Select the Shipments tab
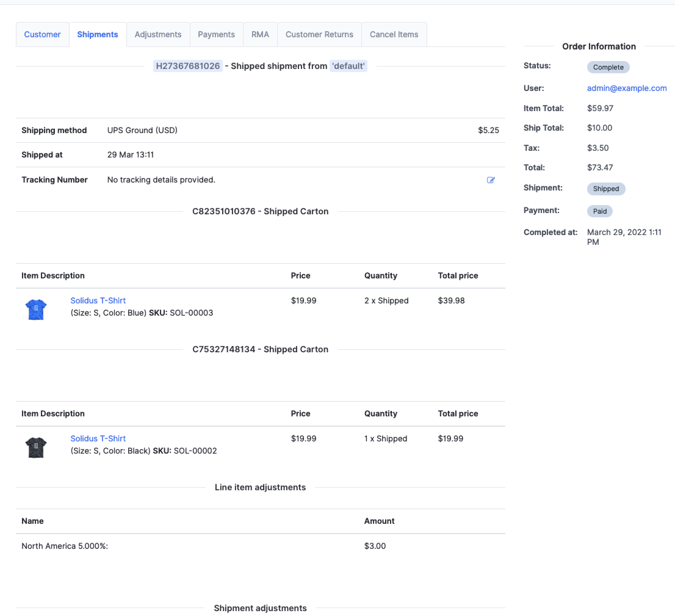 pos(97,34)
